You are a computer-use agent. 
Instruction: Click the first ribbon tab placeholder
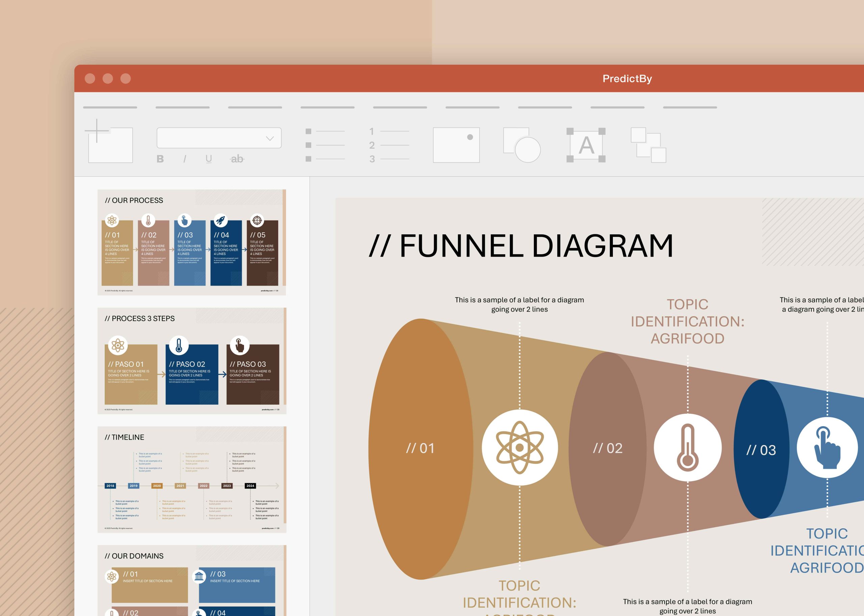tap(110, 107)
